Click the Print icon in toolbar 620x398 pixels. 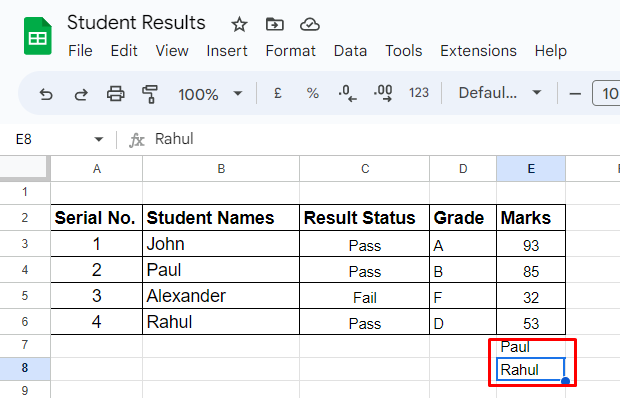coord(115,94)
